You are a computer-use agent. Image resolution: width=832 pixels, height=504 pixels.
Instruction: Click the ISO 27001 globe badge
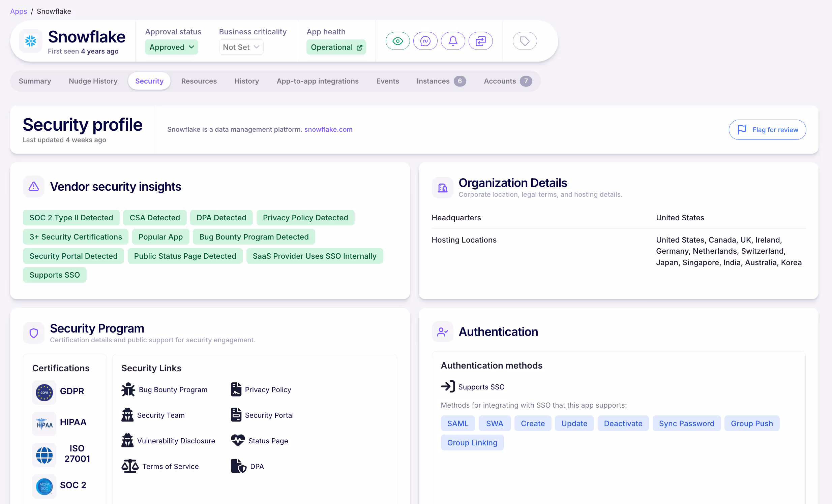44,455
